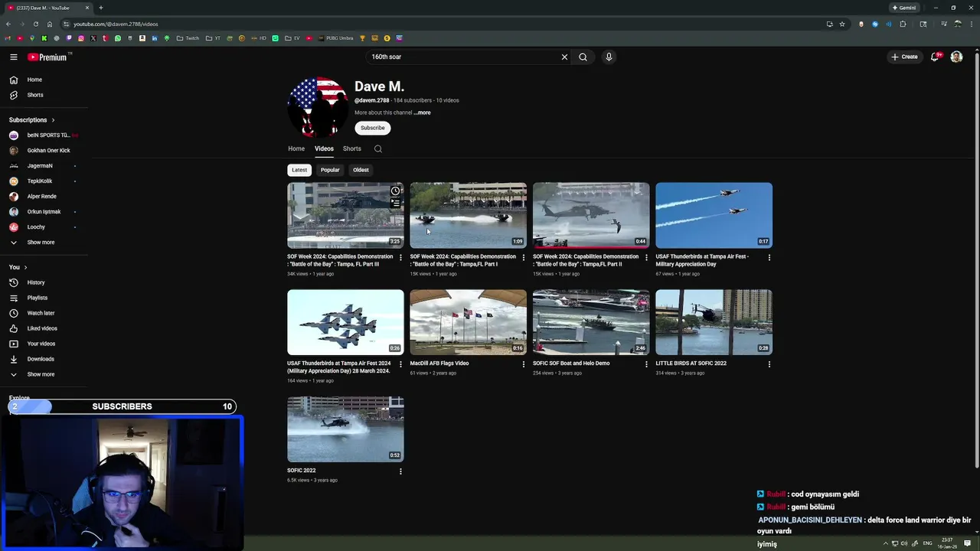This screenshot has width=980, height=551.
Task: Open the Twitch bookmarks folder
Action: 188,38
